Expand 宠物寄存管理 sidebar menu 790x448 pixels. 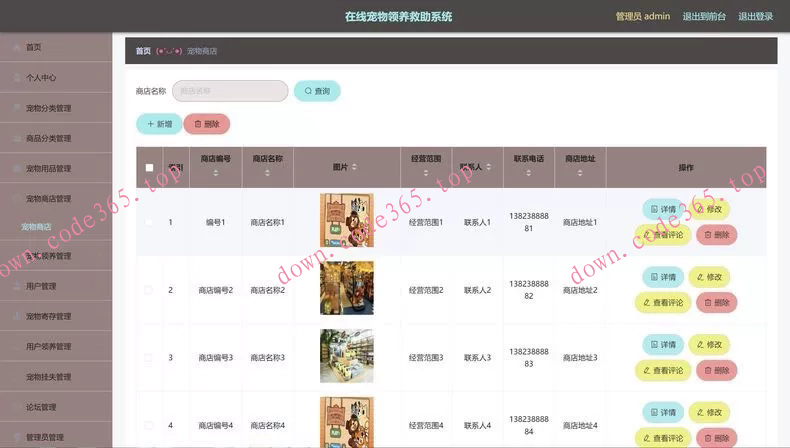(x=55, y=316)
